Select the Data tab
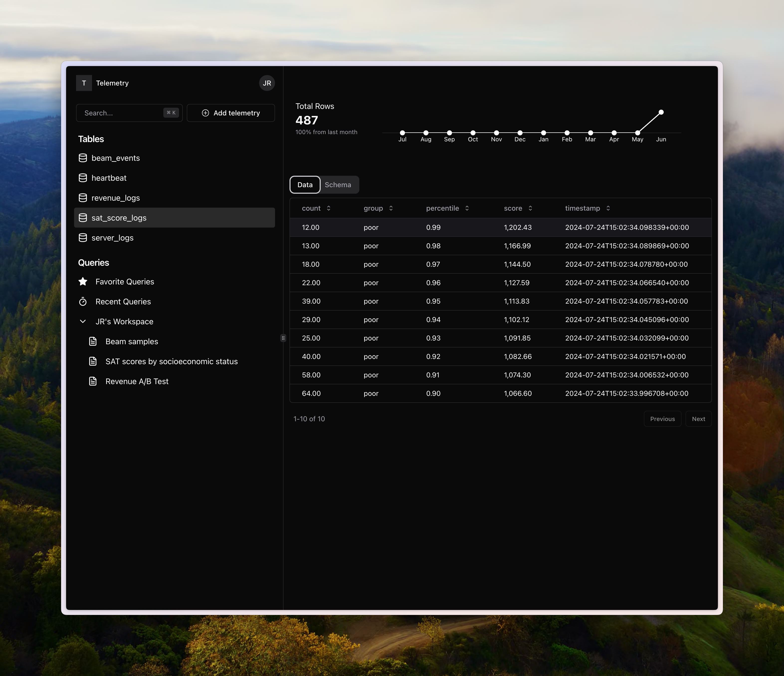Image resolution: width=784 pixels, height=676 pixels. tap(304, 185)
